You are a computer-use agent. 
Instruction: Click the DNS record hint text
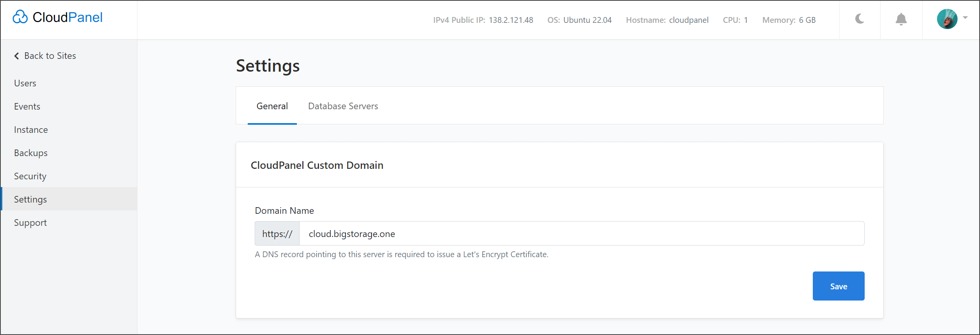(x=401, y=254)
